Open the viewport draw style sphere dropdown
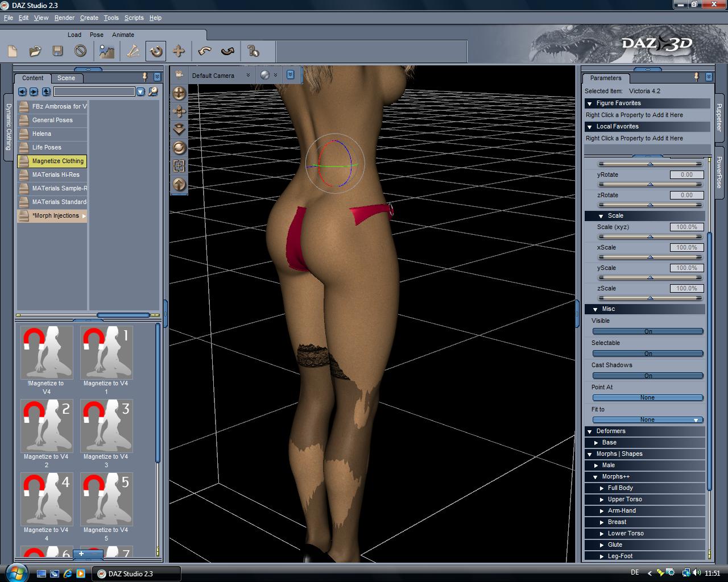 268,75
